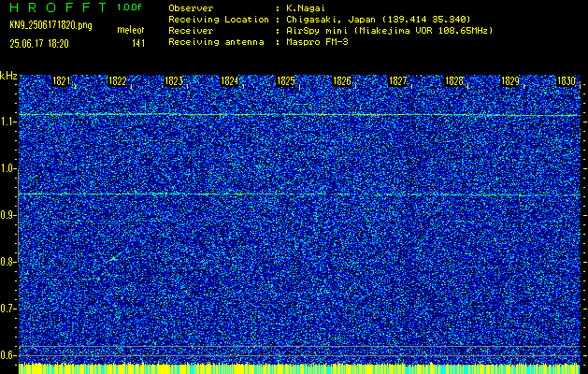The height and width of the screenshot is (374, 588).
Task: Select the file name KN9_2506171820.png
Action: (50, 25)
